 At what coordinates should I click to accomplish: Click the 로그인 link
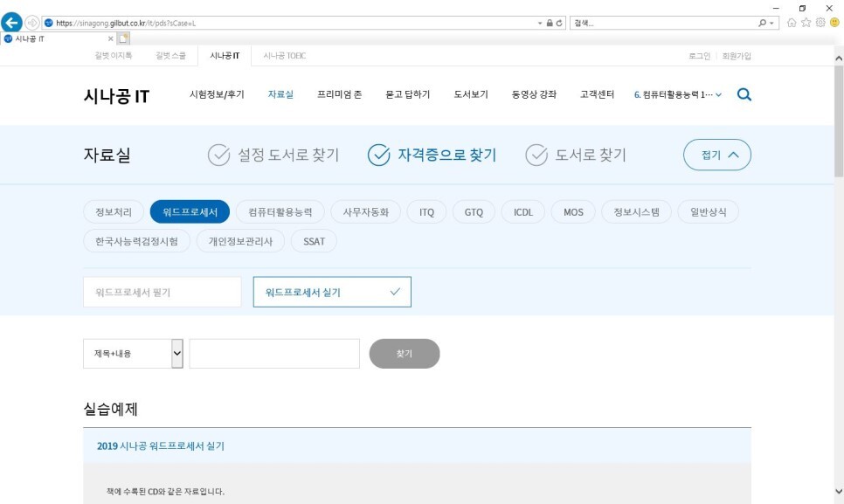tap(699, 55)
